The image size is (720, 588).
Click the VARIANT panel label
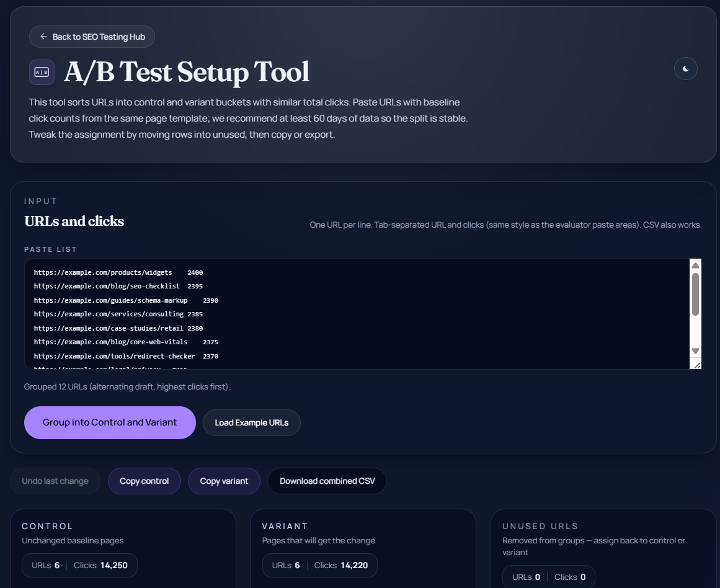285,526
